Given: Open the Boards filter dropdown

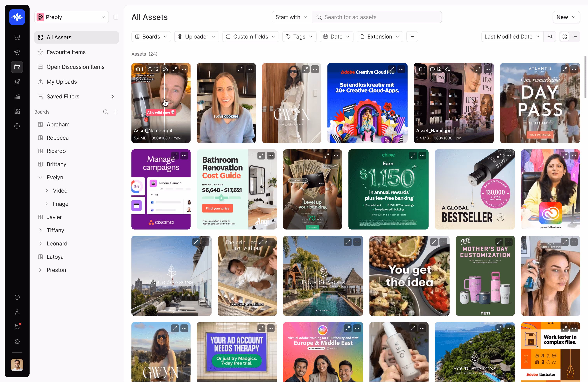Looking at the screenshot, I should tap(151, 37).
